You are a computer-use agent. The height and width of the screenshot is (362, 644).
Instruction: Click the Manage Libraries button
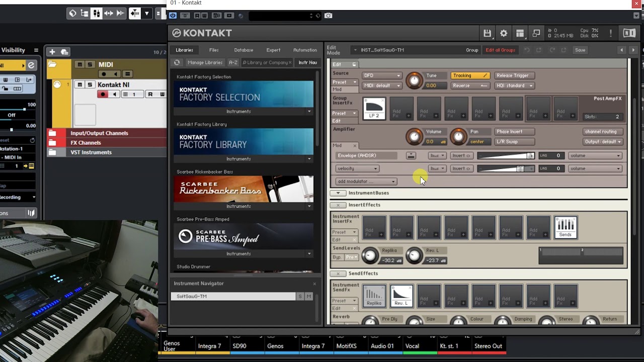pos(205,62)
